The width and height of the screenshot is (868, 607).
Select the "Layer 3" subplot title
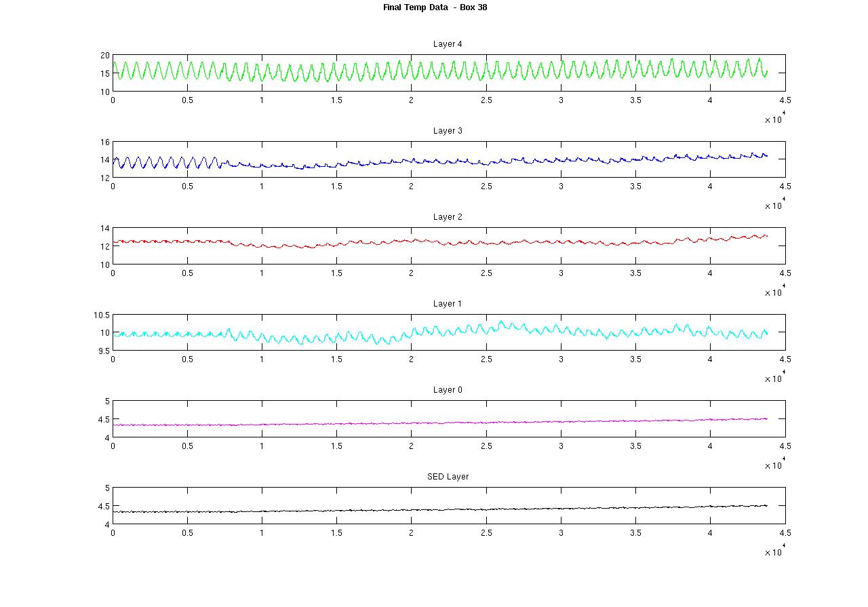448,131
